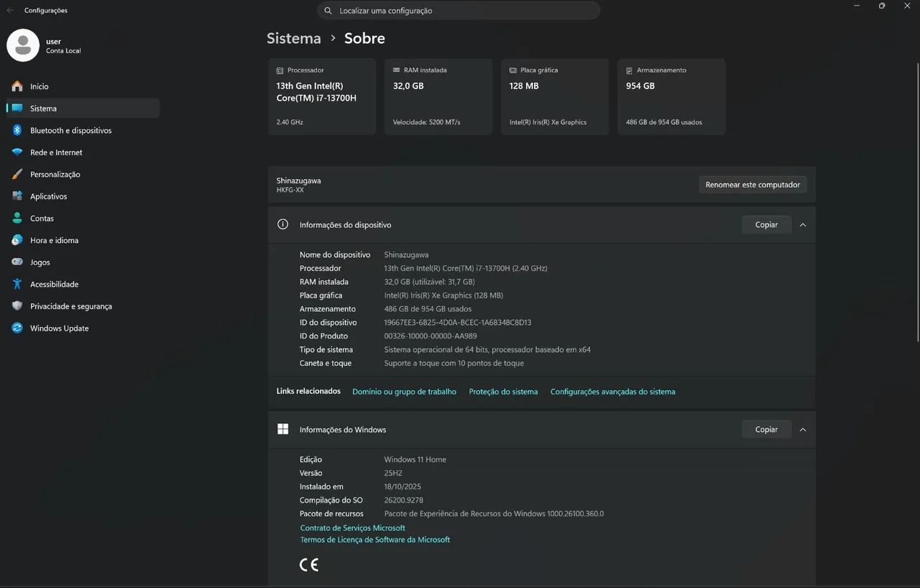Screen dimensions: 920x588
Task: Go to Windows Update
Action: [x=83, y=329]
